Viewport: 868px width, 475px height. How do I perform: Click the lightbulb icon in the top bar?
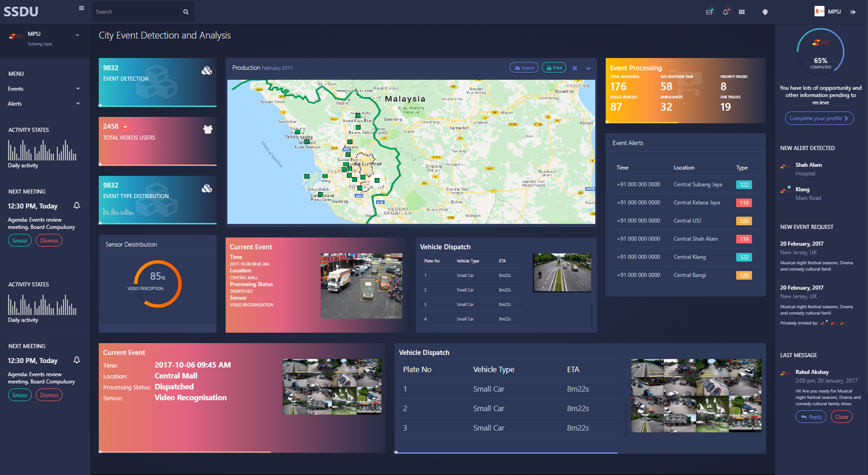pos(765,12)
